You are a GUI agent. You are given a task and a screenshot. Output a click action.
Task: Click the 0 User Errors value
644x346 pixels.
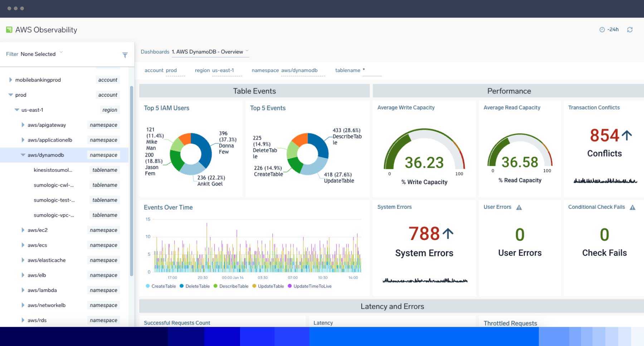[x=520, y=235]
